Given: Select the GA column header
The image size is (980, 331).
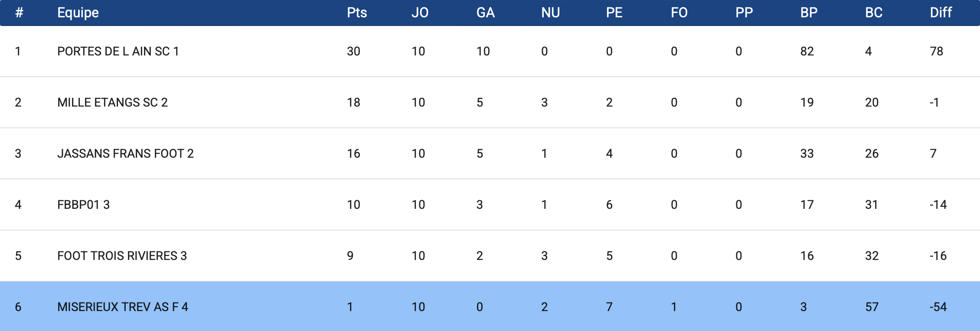Looking at the screenshot, I should tap(485, 13).
